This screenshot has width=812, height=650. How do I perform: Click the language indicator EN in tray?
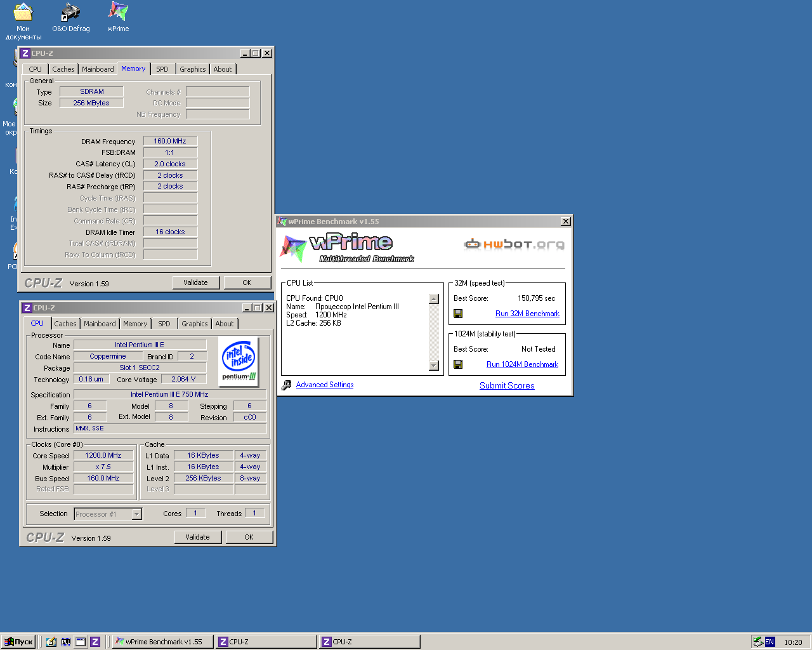pyautogui.click(x=769, y=642)
